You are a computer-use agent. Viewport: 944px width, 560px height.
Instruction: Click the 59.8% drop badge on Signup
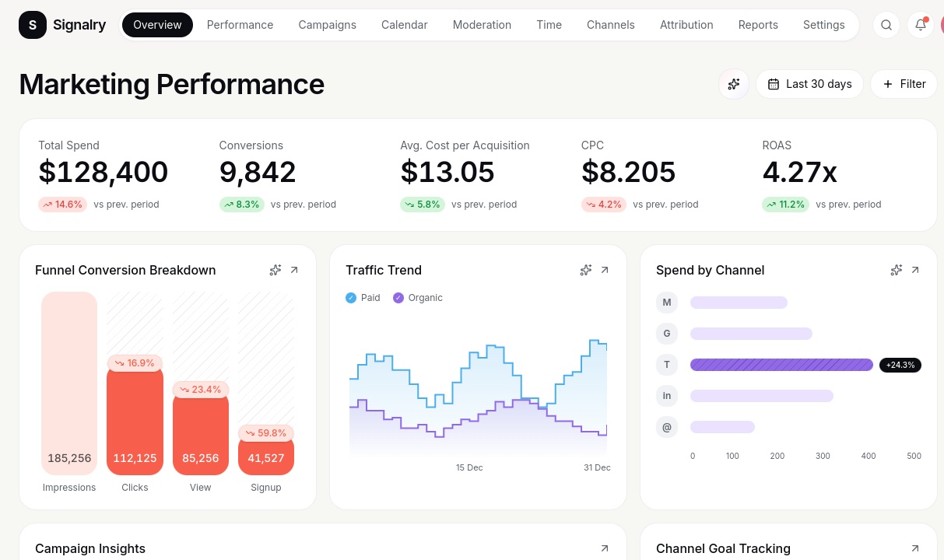[266, 433]
